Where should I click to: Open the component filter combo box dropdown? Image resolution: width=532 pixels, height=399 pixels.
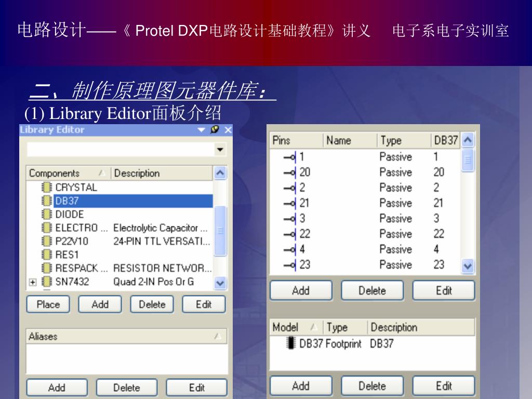[220, 150]
